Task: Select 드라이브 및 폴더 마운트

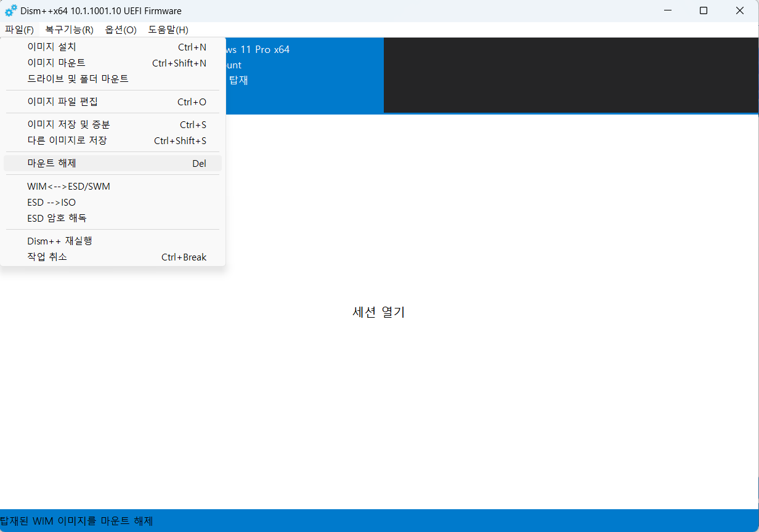Action: click(x=113, y=79)
